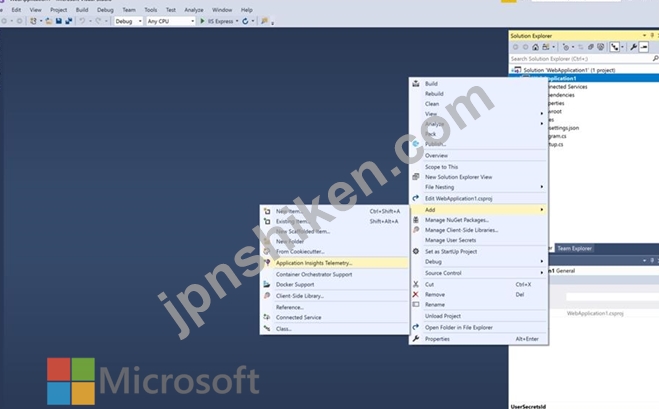Select New Folder in Add submenu
The image size is (659, 409).
click(x=334, y=241)
